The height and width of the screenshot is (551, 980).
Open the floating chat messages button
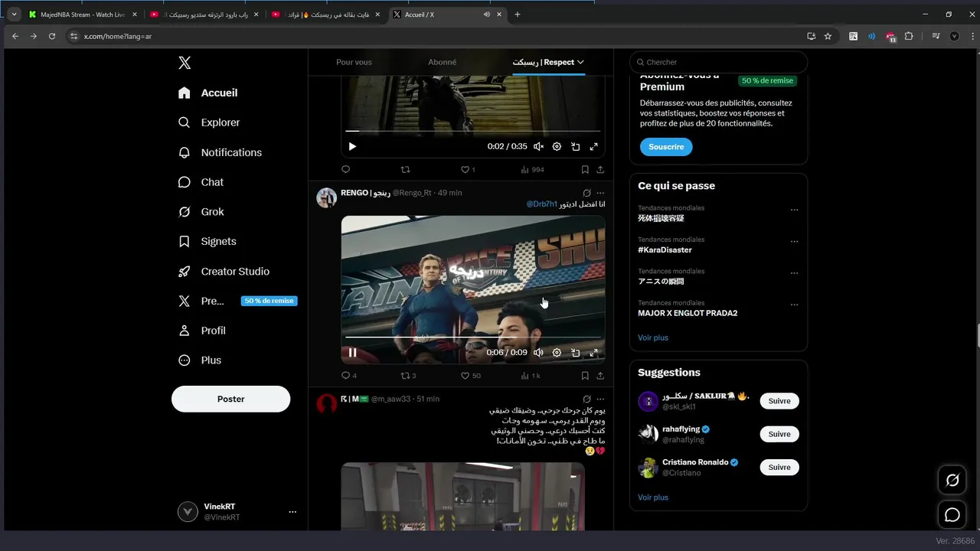coord(952,515)
